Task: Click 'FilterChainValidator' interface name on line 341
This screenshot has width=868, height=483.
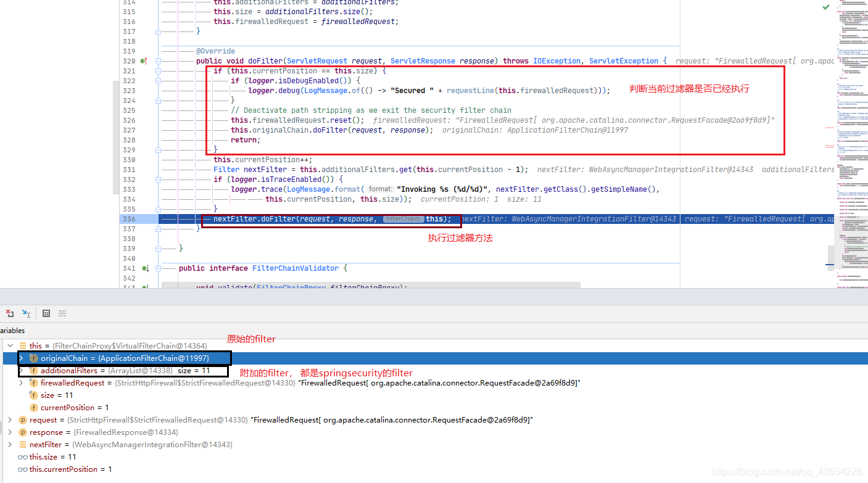Action: pyautogui.click(x=296, y=268)
